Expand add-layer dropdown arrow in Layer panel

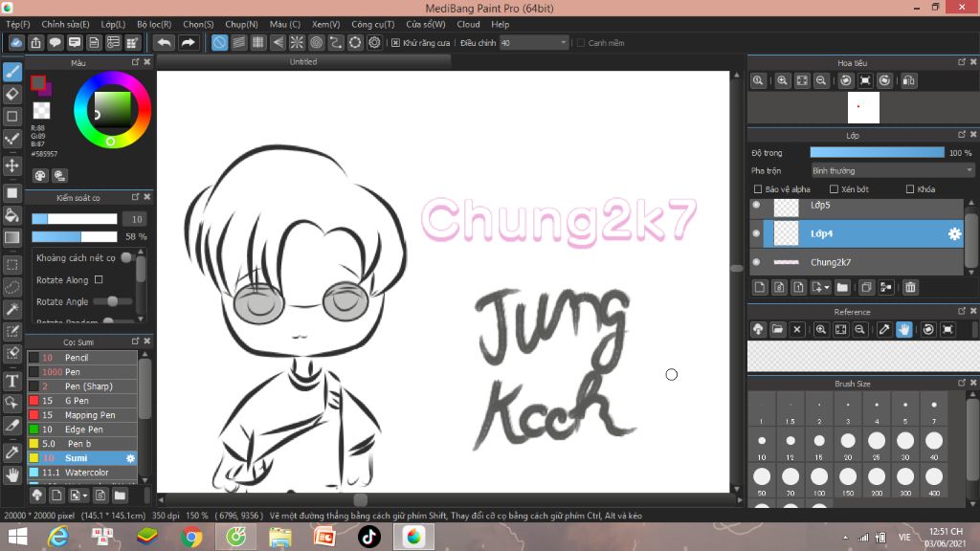tap(827, 288)
